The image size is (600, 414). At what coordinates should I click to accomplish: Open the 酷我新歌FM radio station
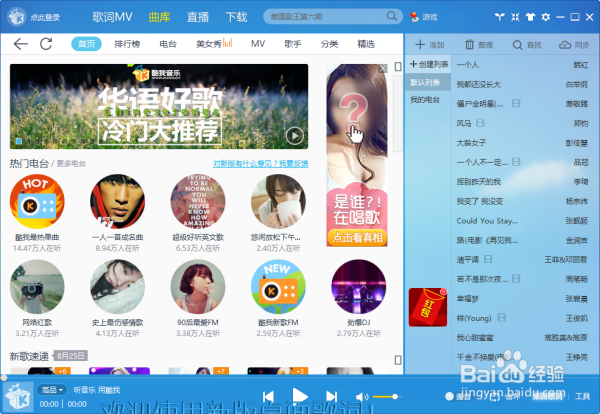(x=278, y=287)
